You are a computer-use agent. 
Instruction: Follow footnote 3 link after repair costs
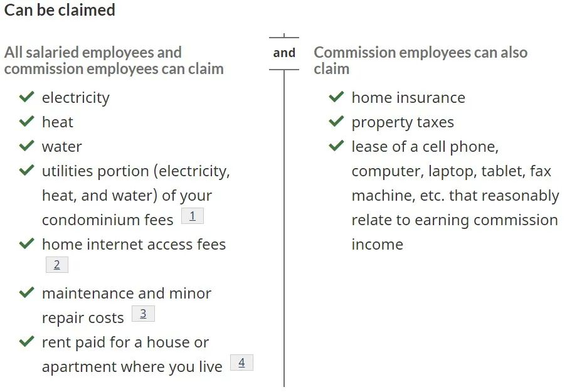pyautogui.click(x=143, y=314)
